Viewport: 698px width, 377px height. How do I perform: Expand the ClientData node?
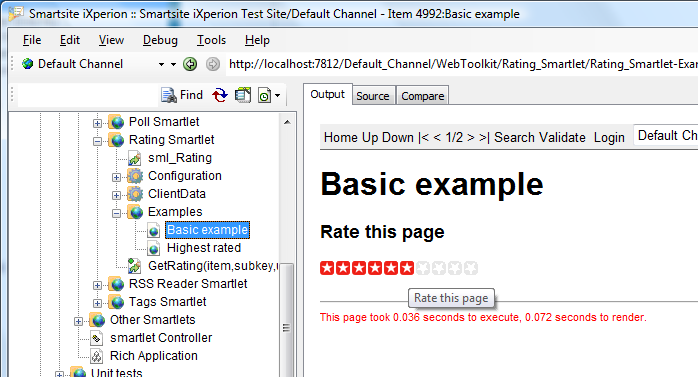(x=116, y=195)
